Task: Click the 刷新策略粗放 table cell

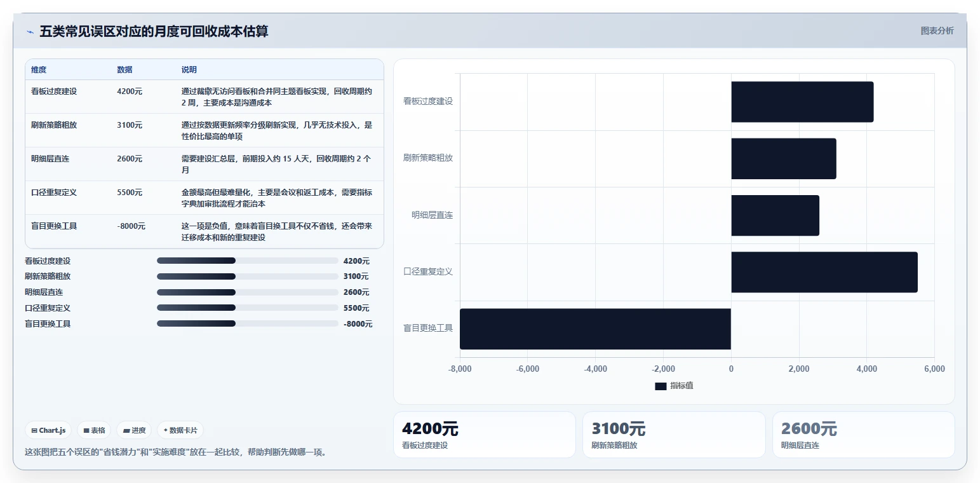Action: pos(54,125)
